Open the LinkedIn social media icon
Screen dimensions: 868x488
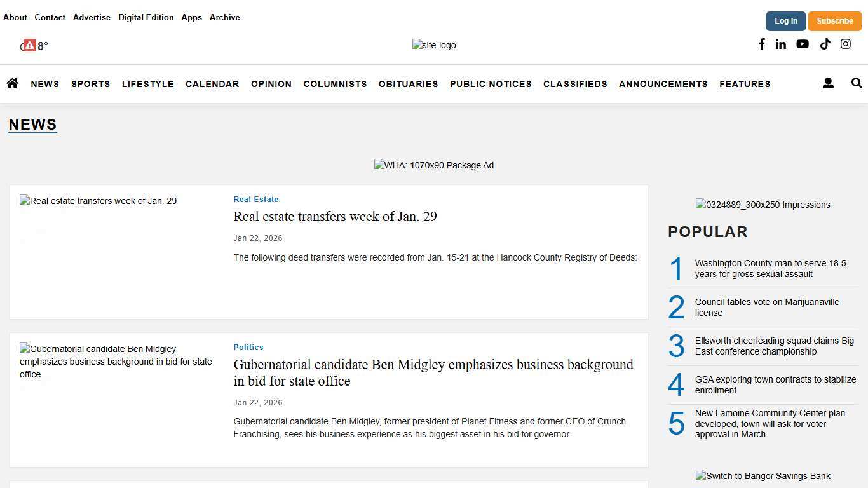780,44
